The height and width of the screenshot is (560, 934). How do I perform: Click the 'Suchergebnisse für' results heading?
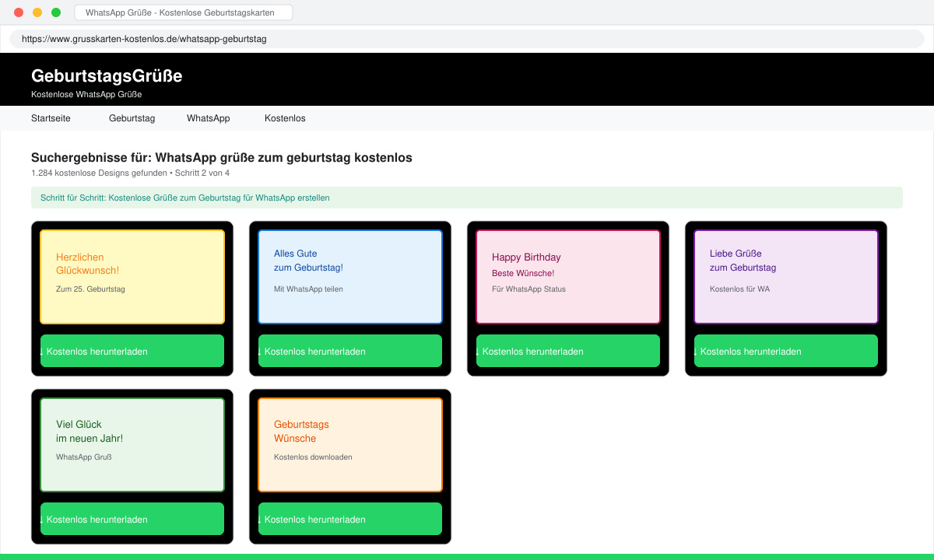222,158
